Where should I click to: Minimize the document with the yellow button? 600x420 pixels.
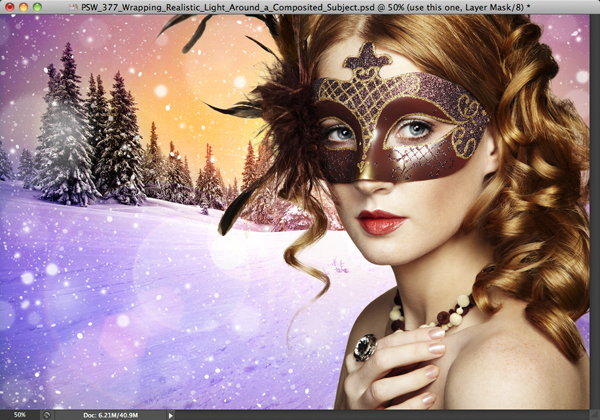[24, 7]
